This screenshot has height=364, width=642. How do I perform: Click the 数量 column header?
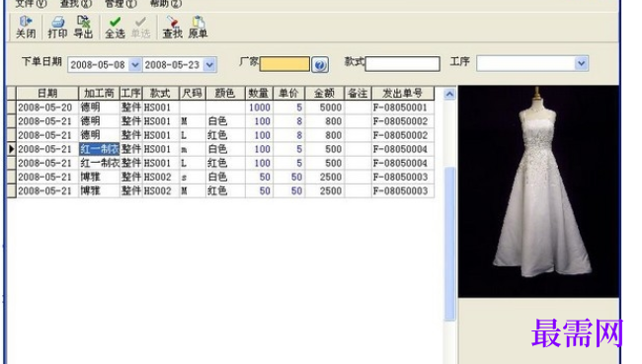[259, 94]
